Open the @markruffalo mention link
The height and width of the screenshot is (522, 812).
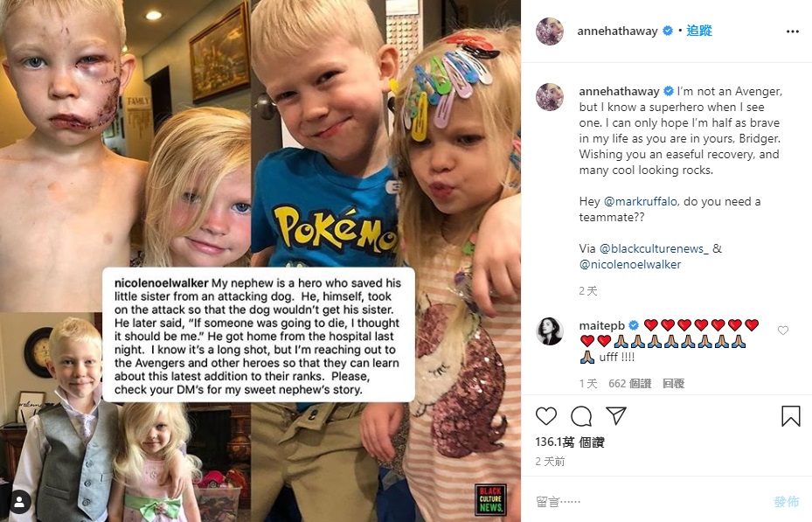pos(640,201)
